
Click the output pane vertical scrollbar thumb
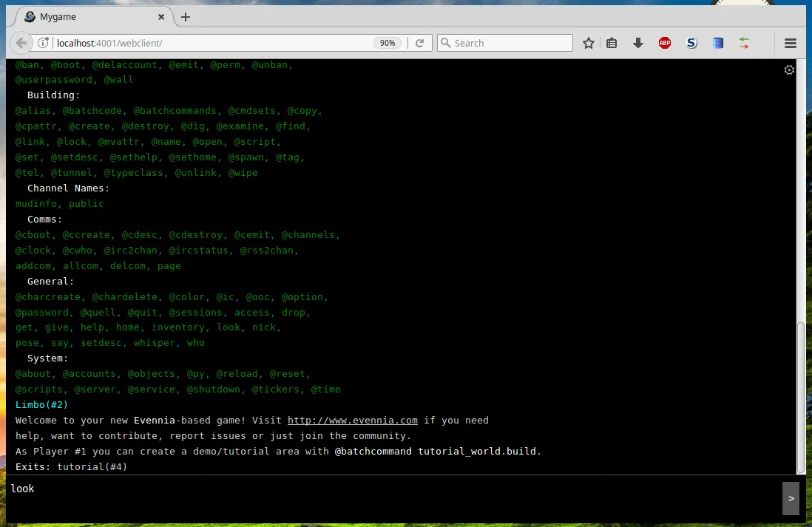click(801, 396)
